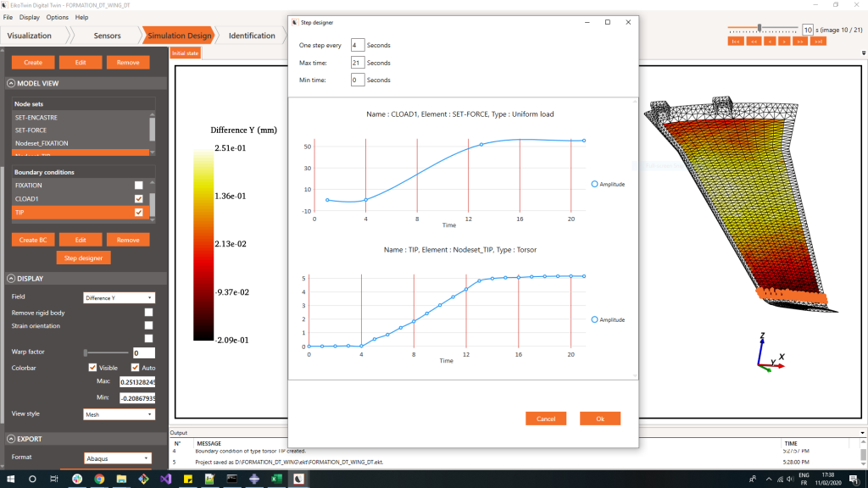Collapse the DISPLAY section
Screen dimensions: 868x488
[x=11, y=278]
